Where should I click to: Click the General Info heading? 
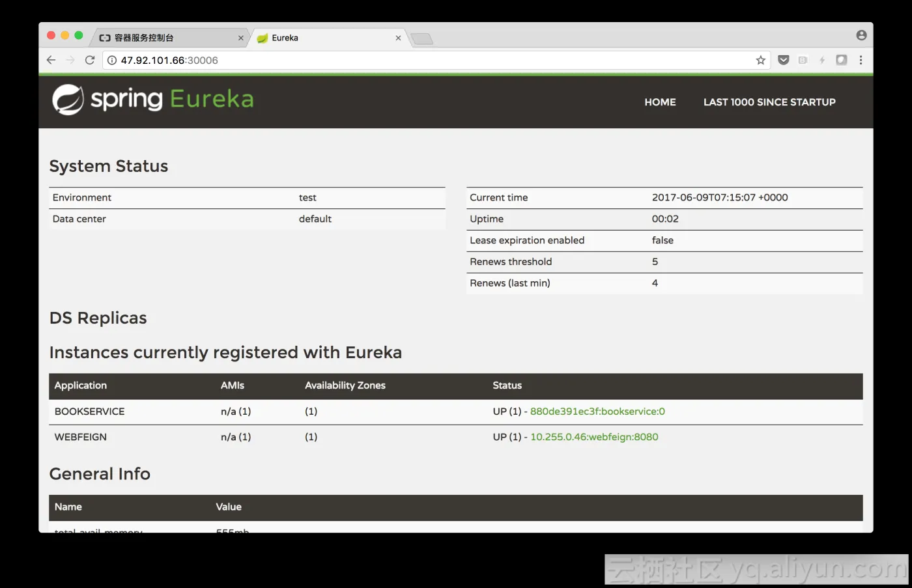(x=100, y=473)
